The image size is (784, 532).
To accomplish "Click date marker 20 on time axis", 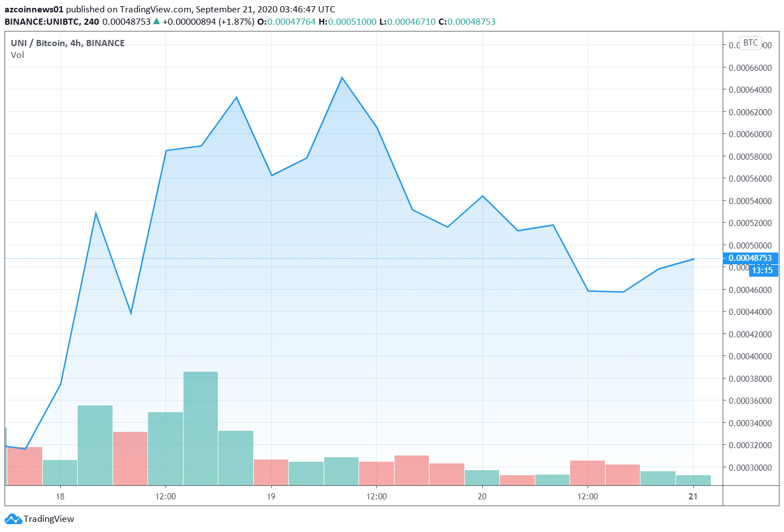I will 482,496.
